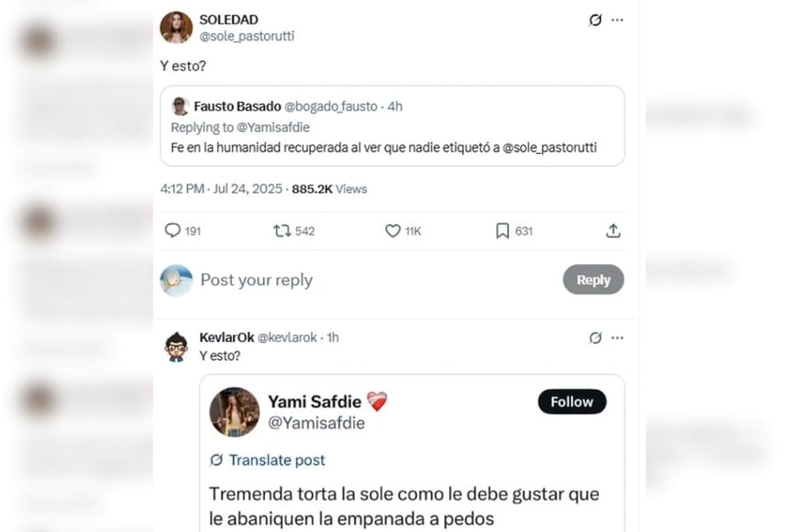Select the repost icon showing 542
The height and width of the screenshot is (532, 798).
283,231
